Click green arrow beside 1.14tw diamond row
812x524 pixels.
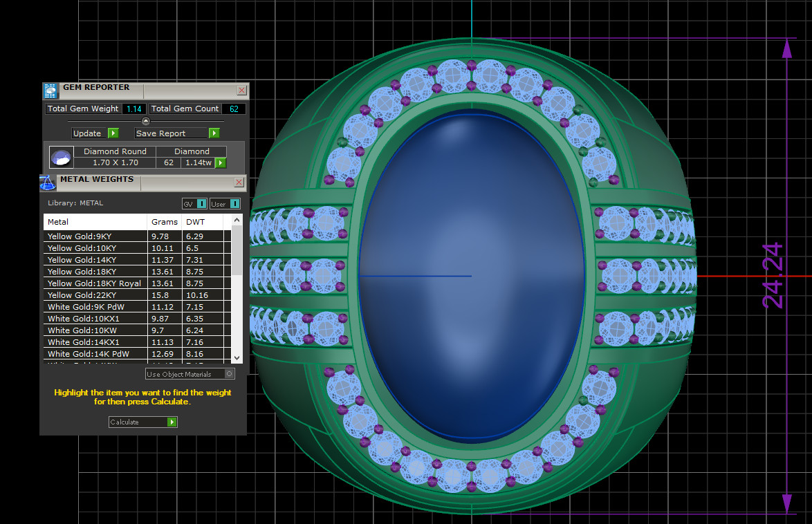pyautogui.click(x=221, y=163)
